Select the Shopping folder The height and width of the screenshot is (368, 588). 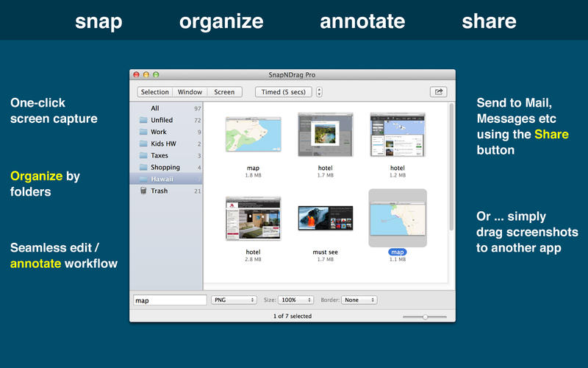165,167
